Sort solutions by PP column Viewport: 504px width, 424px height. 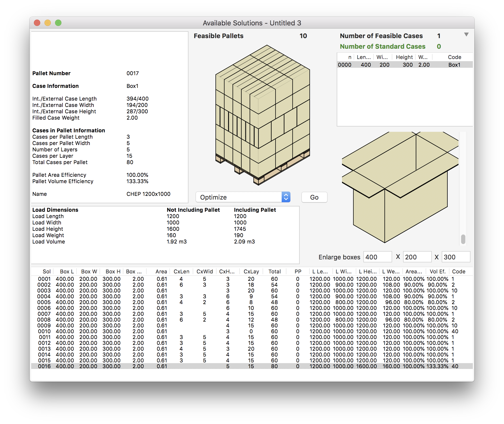tap(298, 272)
